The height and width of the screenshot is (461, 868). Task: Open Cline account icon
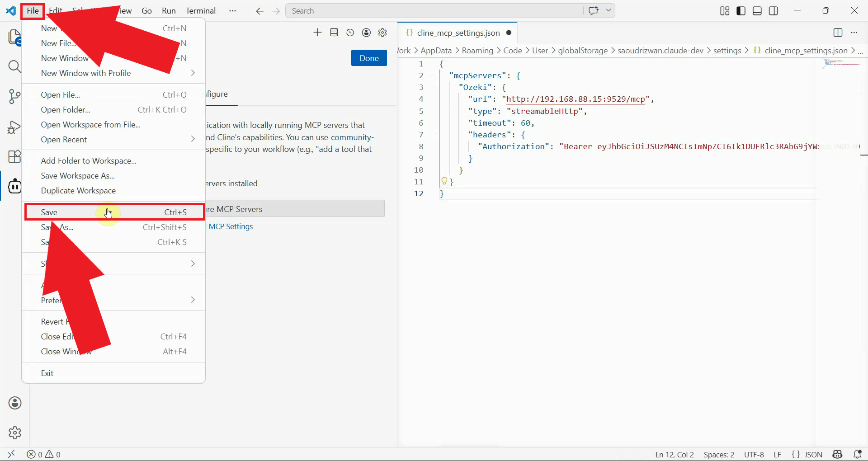tap(367, 33)
